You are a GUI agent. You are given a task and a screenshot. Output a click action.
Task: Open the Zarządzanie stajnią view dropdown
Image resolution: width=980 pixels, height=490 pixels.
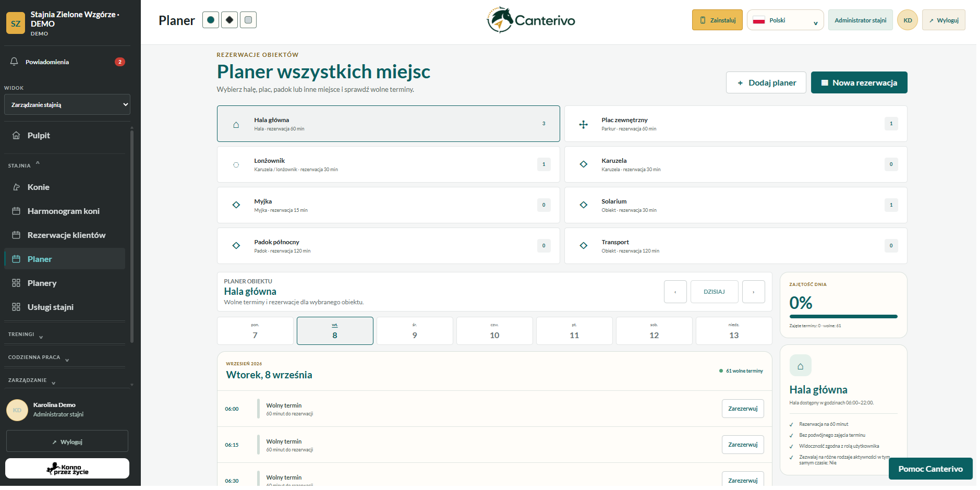67,104
